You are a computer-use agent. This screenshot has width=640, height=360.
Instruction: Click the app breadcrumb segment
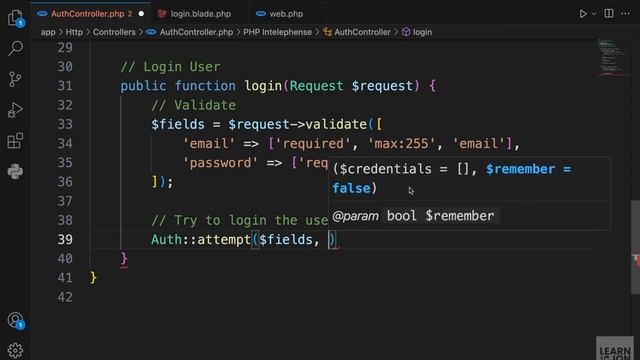(x=48, y=32)
